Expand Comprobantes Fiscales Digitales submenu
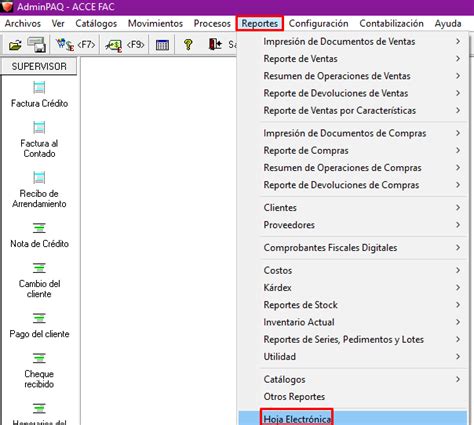474x425 pixels. 353,248
